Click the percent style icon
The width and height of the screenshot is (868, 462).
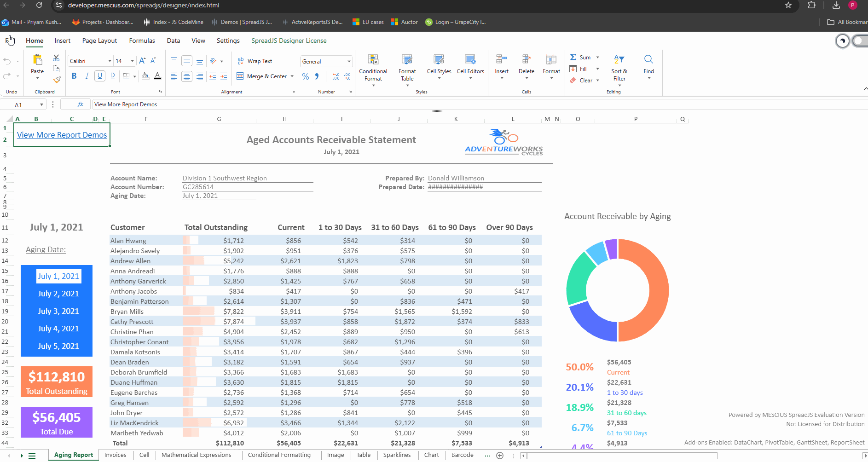click(306, 76)
